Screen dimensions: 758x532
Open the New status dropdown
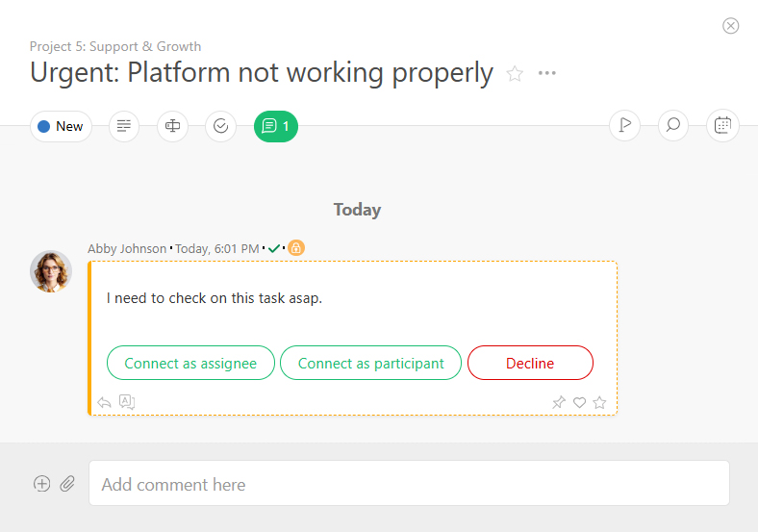61,126
